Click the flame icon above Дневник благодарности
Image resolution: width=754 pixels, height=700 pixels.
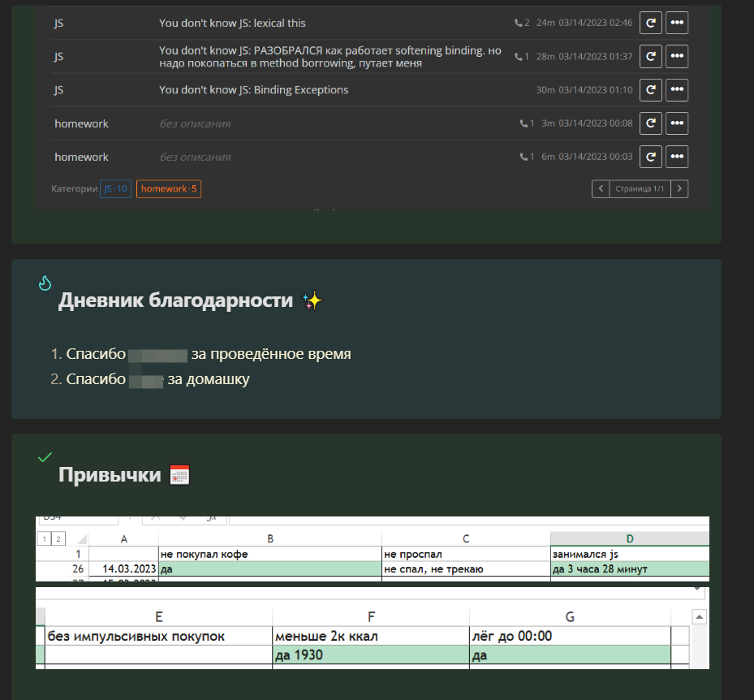pos(45,283)
